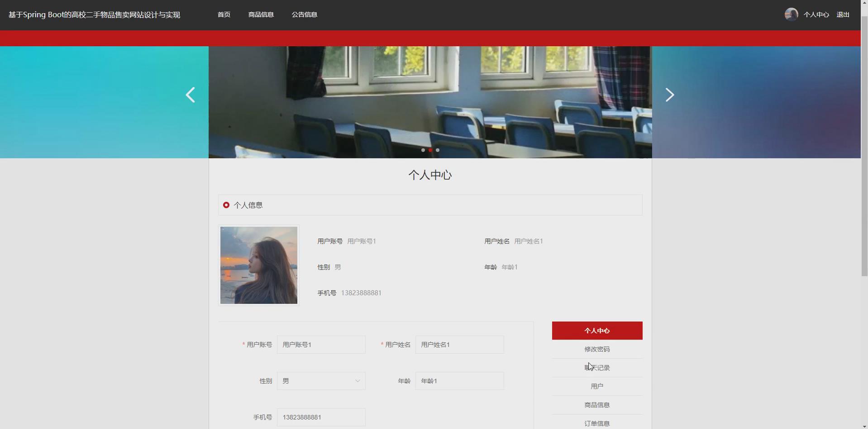
Task: Open 个人中心 from the top-right bar
Action: [x=816, y=14]
